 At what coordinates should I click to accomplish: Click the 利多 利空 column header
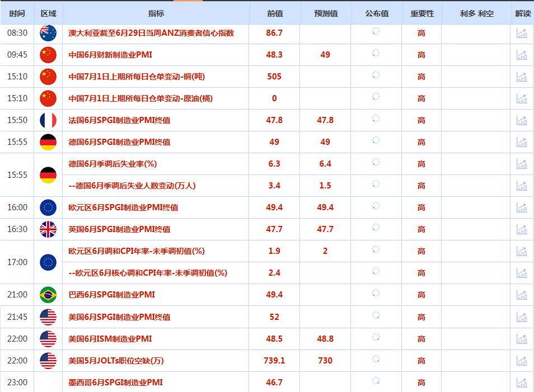click(x=477, y=13)
